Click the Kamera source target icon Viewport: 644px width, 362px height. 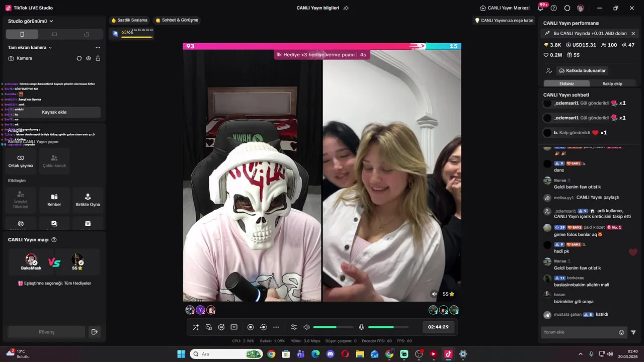point(79,58)
